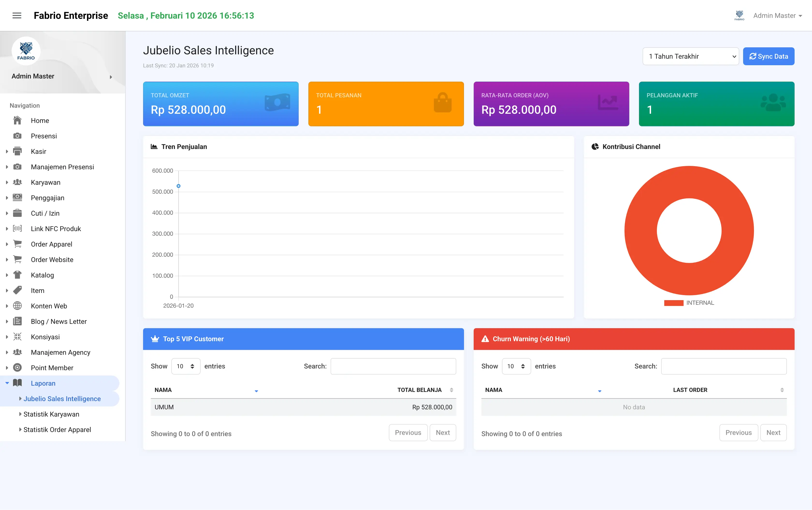Expand the Karyawan menu arrow
Viewport: 812px width, 510px height.
pyautogui.click(x=7, y=183)
